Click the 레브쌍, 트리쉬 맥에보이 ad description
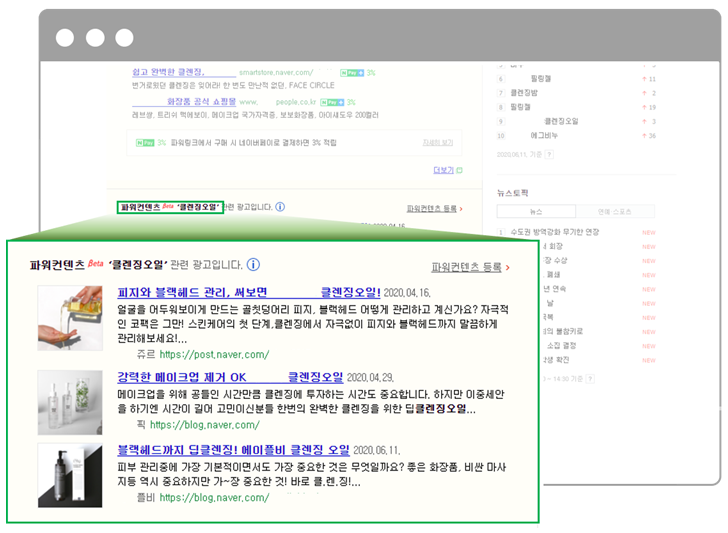728x533 pixels. (x=255, y=115)
